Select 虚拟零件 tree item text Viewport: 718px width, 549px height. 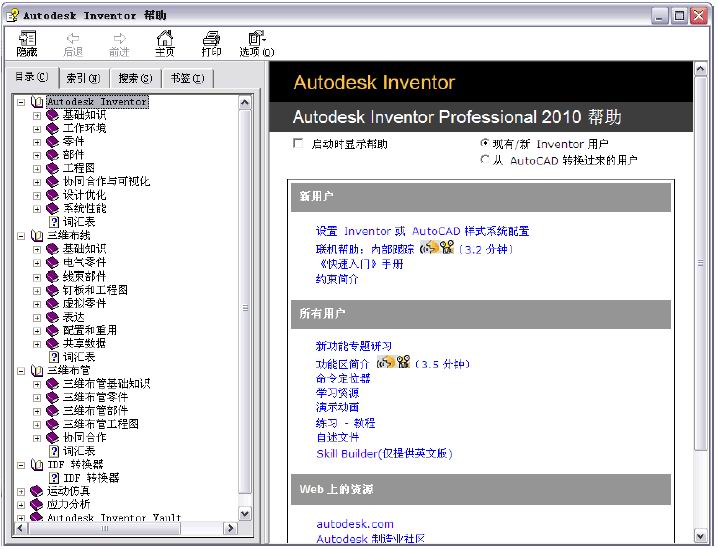coord(85,304)
